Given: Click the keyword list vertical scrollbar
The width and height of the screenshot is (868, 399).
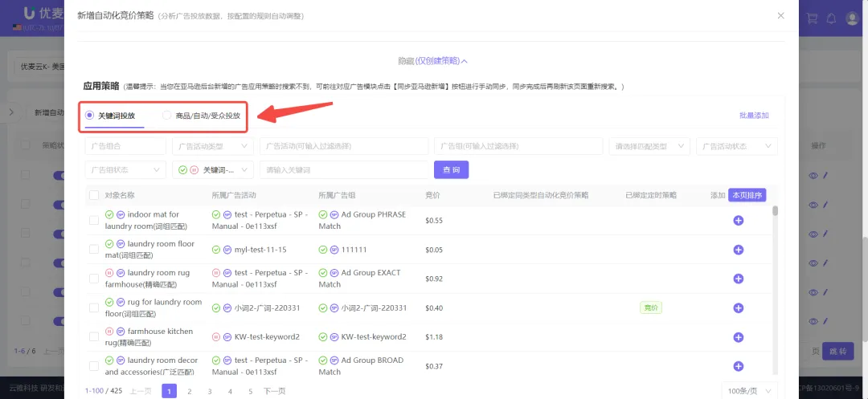Looking at the screenshot, I should point(776,210).
